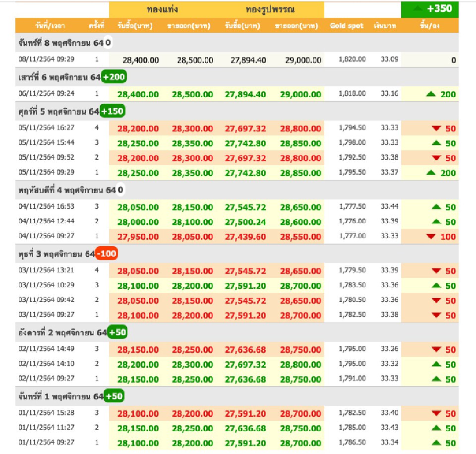Click the baht rate 33.26

pos(390,349)
